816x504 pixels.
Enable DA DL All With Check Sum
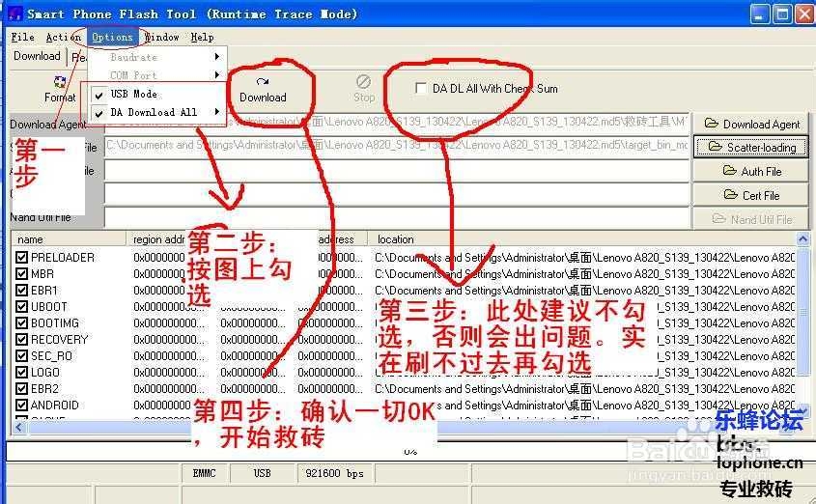click(421, 88)
